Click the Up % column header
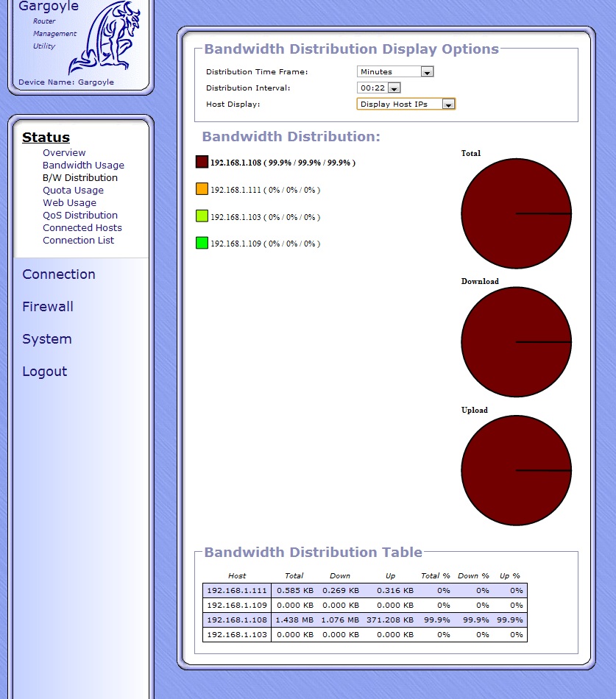This screenshot has height=699, width=616. coord(510,575)
